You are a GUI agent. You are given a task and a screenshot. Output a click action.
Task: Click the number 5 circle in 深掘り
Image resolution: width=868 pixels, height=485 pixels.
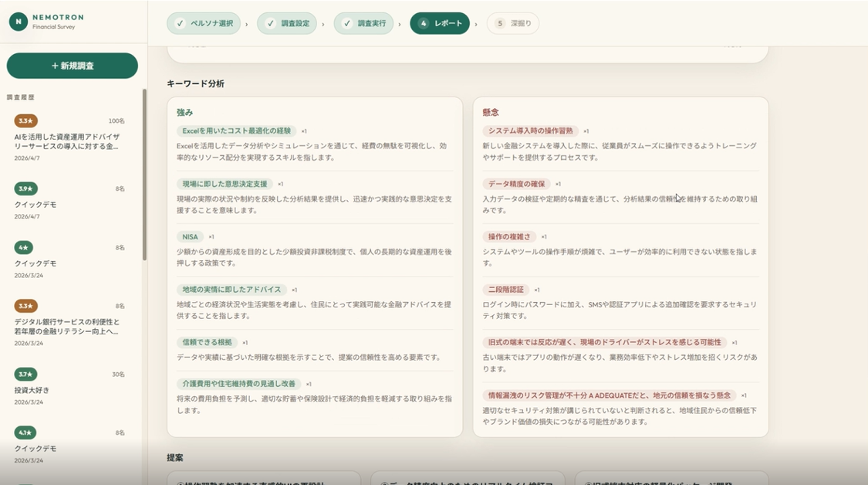tap(500, 23)
